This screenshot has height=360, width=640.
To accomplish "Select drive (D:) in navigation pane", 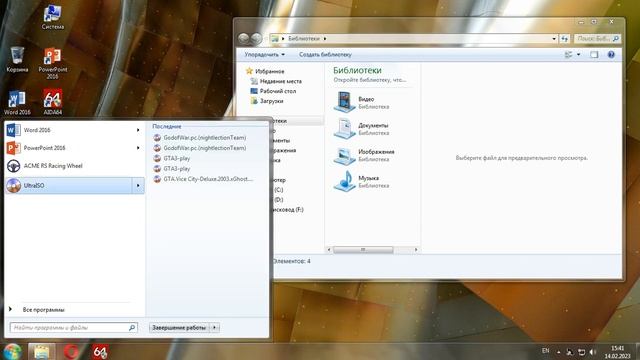I will point(278,200).
